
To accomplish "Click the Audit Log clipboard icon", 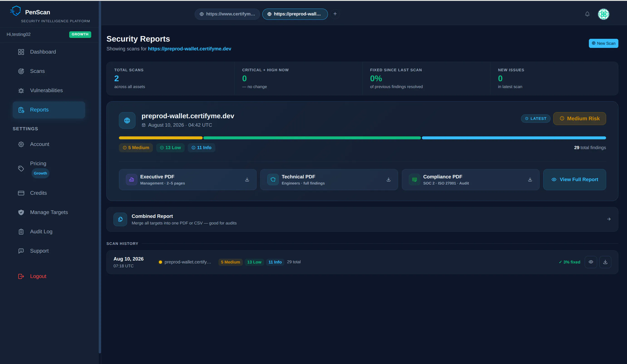I will (x=21, y=232).
